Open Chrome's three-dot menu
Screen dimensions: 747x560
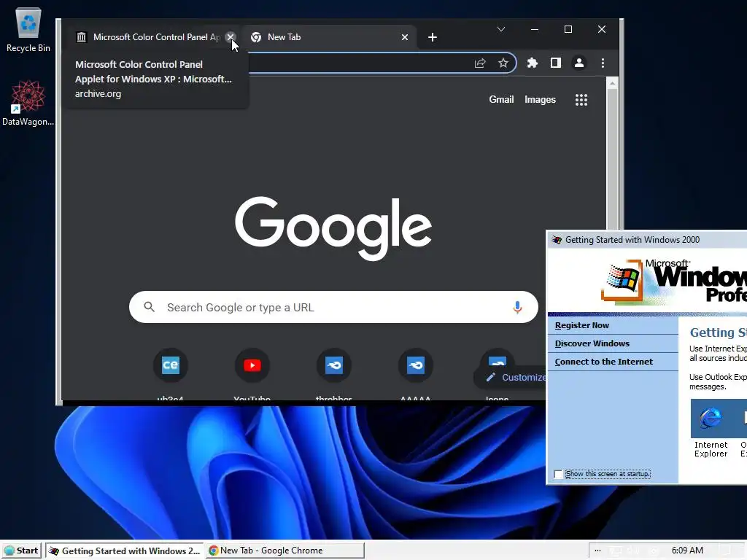(x=603, y=63)
